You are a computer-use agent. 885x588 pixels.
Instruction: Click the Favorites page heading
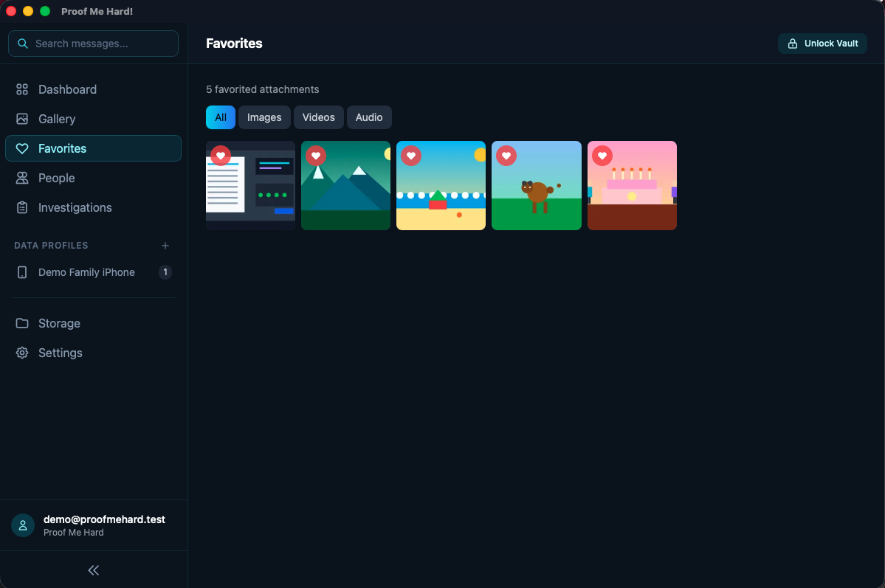234,44
